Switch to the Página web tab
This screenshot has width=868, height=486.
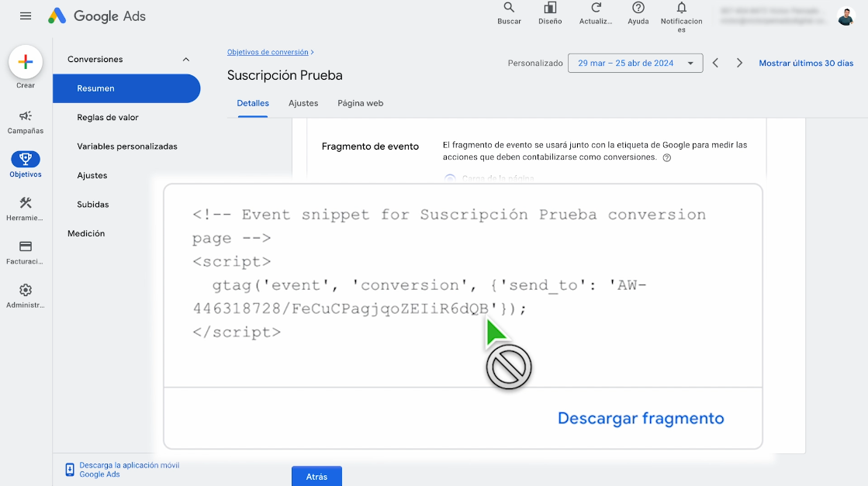pyautogui.click(x=361, y=103)
